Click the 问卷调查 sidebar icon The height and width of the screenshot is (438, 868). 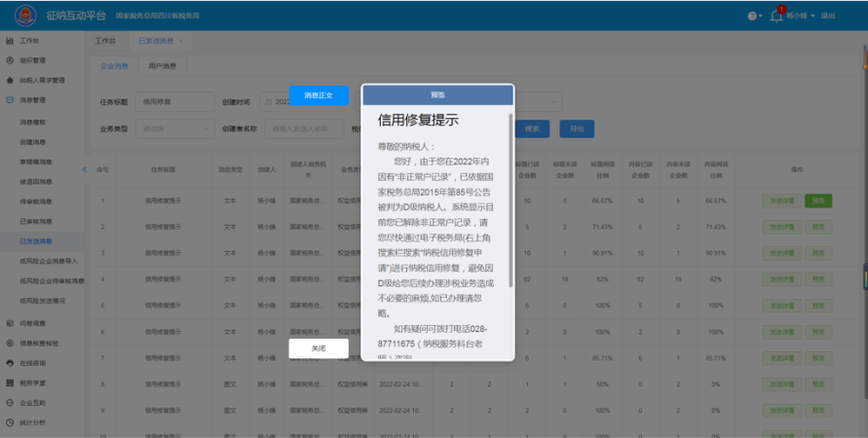pos(10,323)
